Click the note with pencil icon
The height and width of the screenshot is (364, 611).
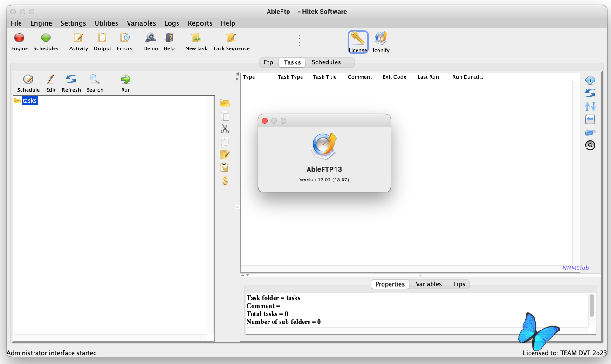225,154
